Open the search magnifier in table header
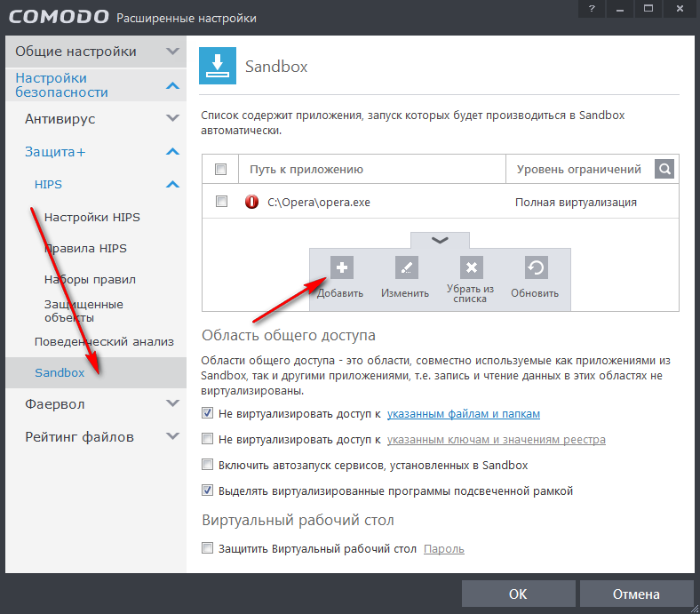 [664, 169]
